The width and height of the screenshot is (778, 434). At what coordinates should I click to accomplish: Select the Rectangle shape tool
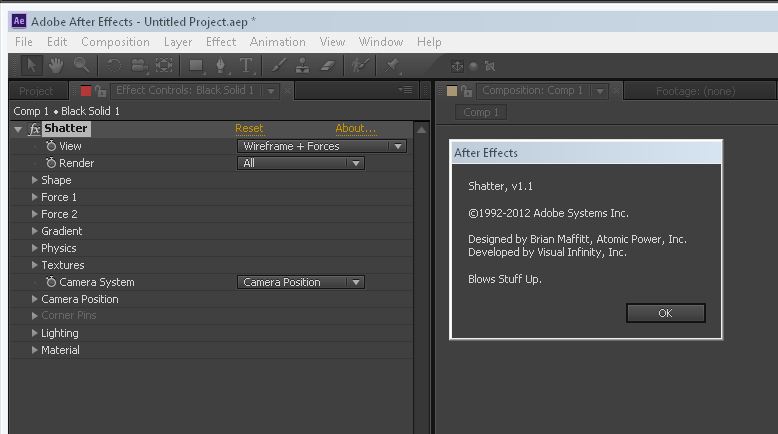tap(195, 65)
